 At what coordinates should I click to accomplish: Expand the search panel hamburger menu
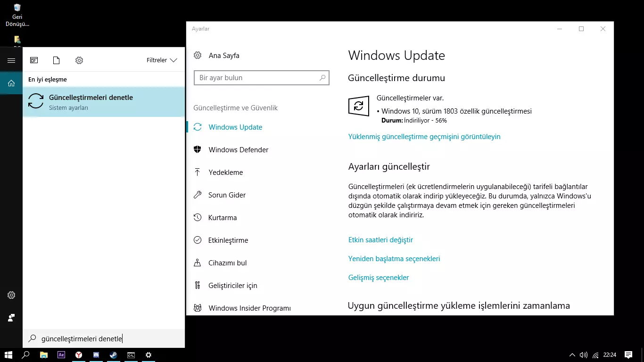pos(11,60)
